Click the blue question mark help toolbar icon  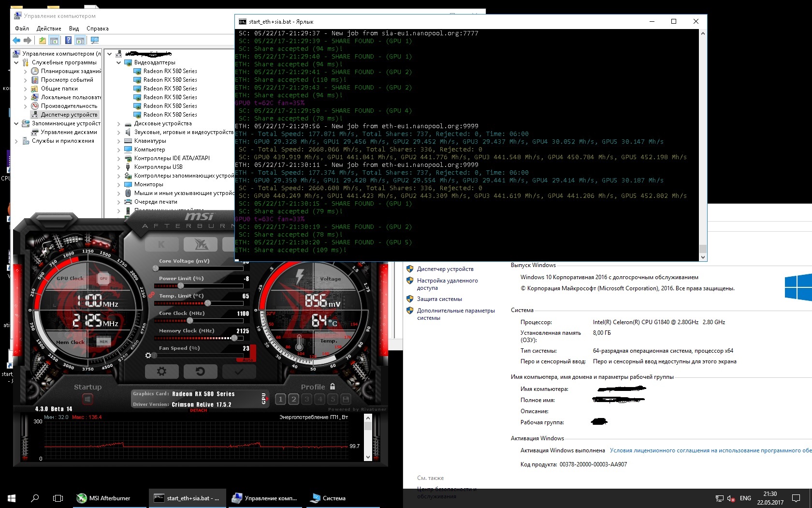(68, 40)
